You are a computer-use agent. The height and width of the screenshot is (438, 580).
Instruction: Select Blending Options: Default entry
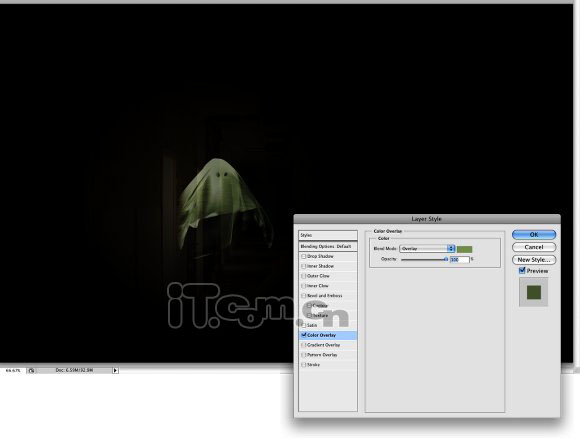[x=328, y=246]
